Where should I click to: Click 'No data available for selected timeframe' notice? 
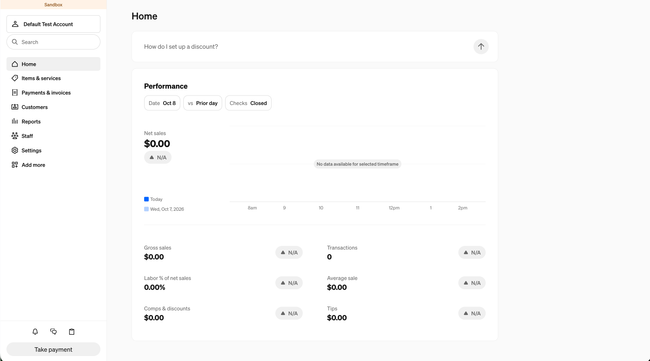click(357, 164)
